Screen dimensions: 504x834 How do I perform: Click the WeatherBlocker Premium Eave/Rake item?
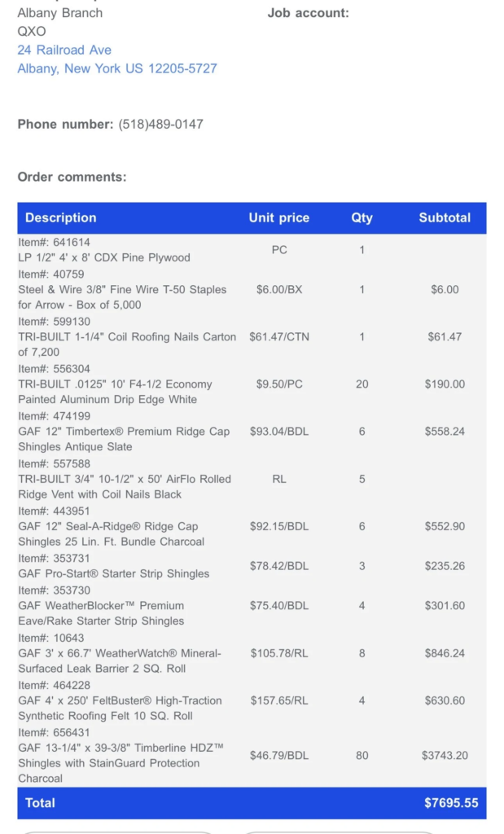coord(101,612)
